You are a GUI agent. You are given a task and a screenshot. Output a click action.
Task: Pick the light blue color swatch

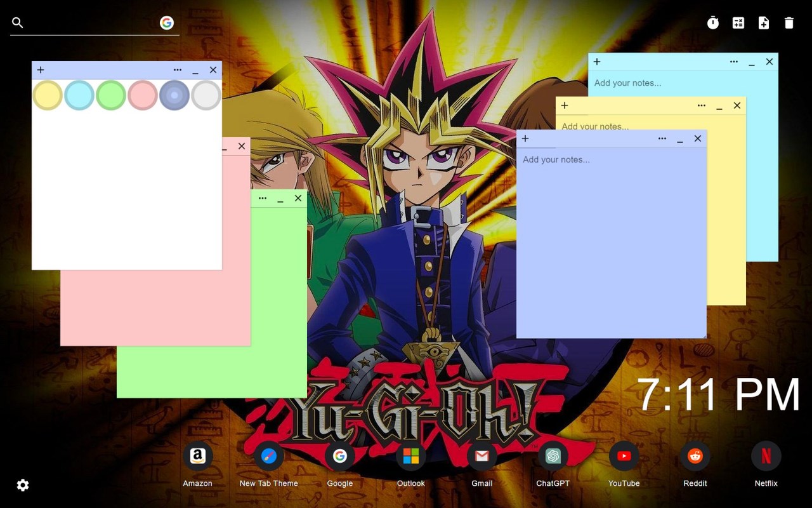click(79, 95)
